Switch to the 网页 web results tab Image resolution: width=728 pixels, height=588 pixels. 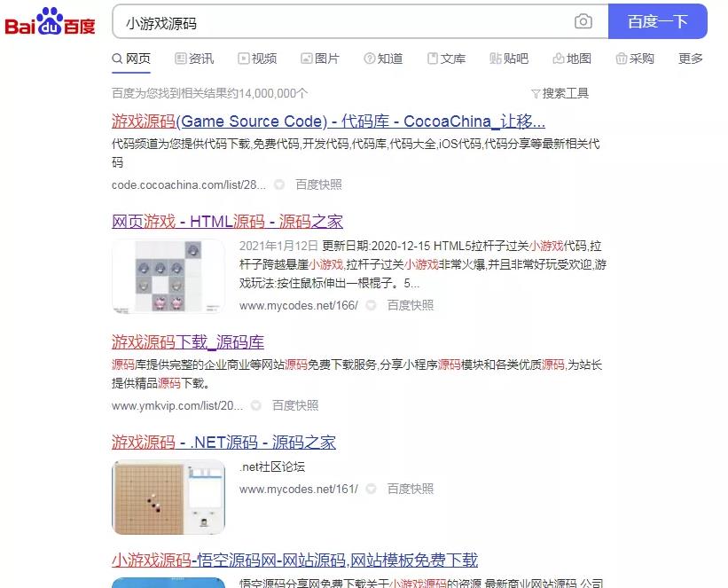[131, 58]
